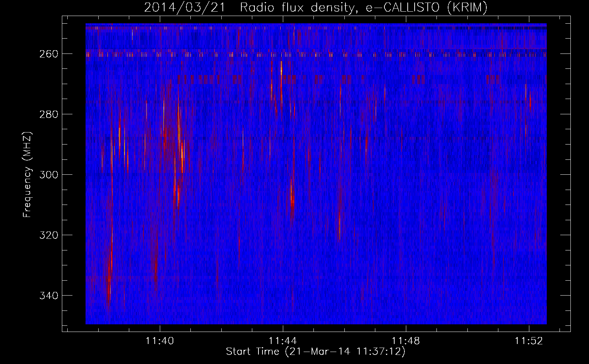Click the 'Start Time (21-Mar-14 11:37:12)' x-axis label
The width and height of the screenshot is (589, 364).
(x=316, y=352)
